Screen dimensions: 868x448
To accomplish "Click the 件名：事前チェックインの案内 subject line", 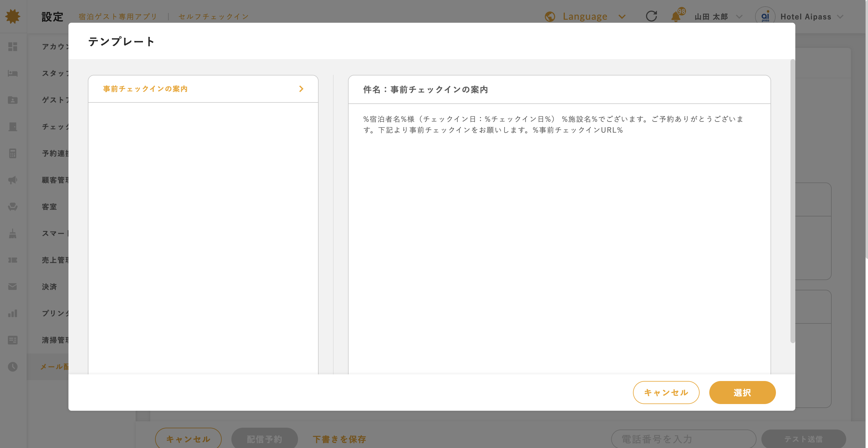I will [426, 89].
